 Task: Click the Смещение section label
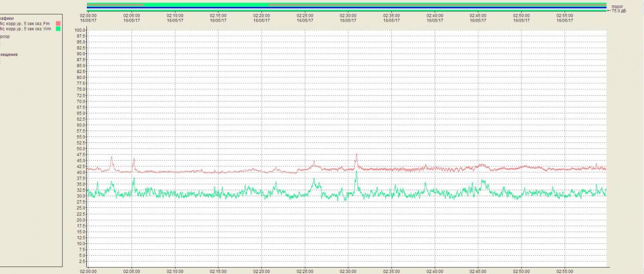9,55
